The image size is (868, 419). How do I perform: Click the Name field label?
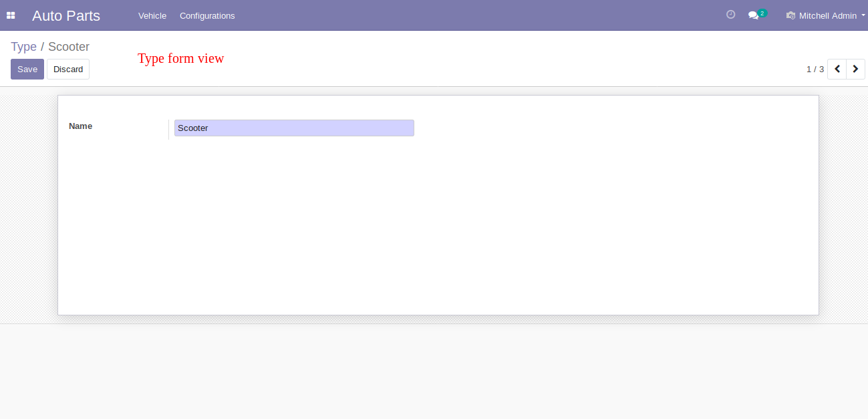click(x=81, y=126)
